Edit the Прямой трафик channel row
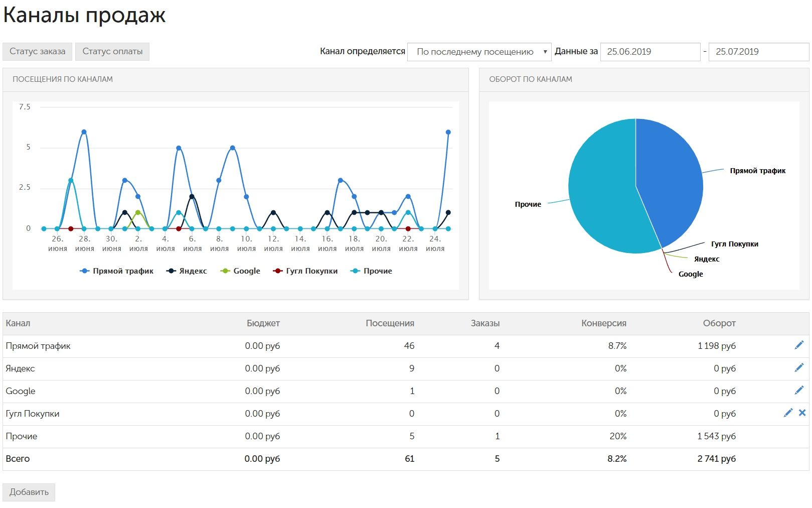The image size is (812, 508). tap(799, 345)
